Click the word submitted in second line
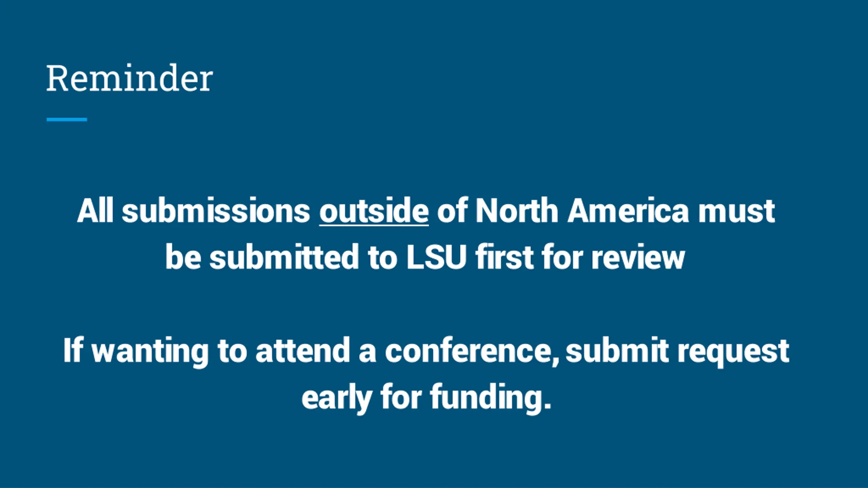The height and width of the screenshot is (488, 868). (x=284, y=257)
